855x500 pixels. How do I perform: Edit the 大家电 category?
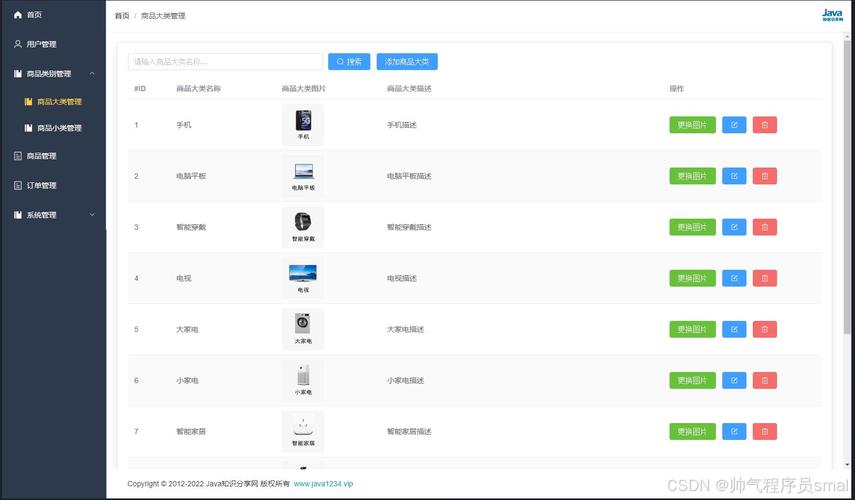[x=734, y=329]
